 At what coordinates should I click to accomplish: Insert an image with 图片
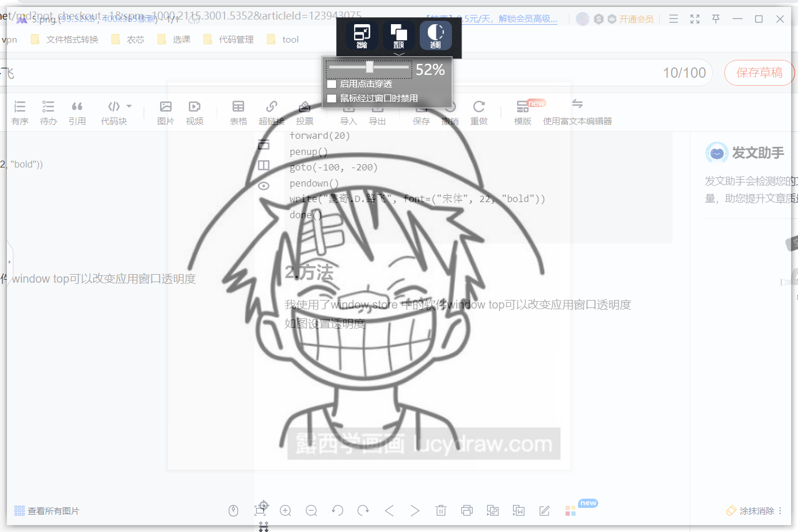166,113
